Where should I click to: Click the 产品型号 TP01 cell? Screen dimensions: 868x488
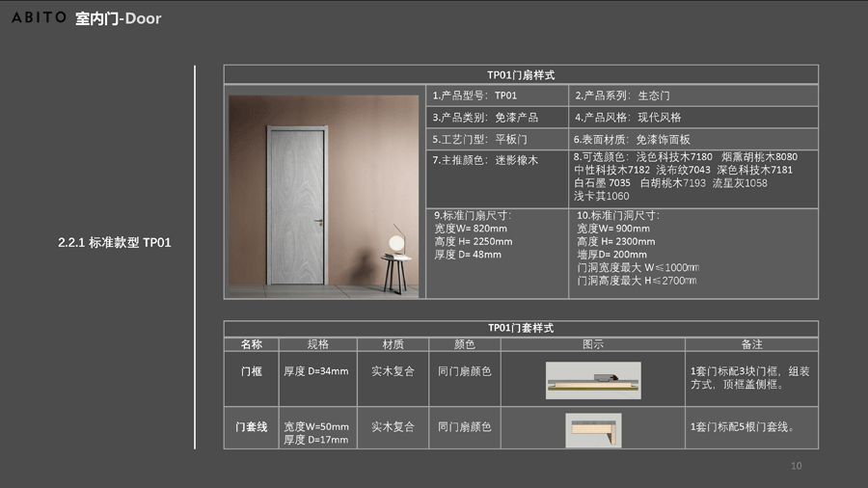pyautogui.click(x=499, y=95)
